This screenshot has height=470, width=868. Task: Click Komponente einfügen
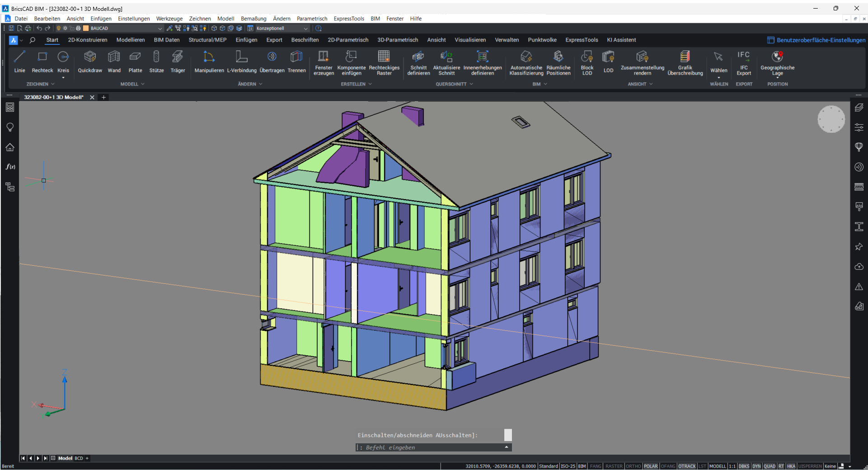[352, 62]
